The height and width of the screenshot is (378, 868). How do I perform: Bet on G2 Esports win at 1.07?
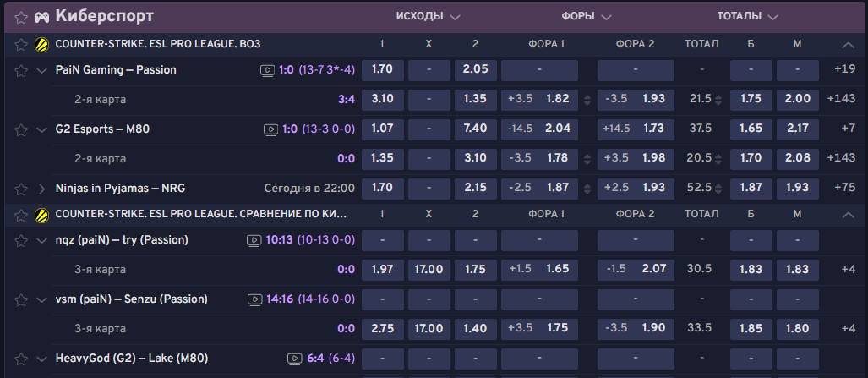[382, 129]
